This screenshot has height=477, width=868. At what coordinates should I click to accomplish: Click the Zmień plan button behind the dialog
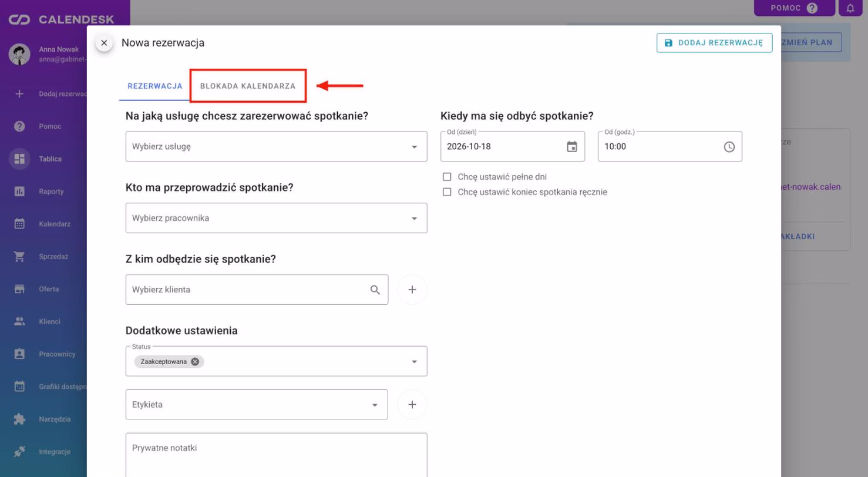812,43
